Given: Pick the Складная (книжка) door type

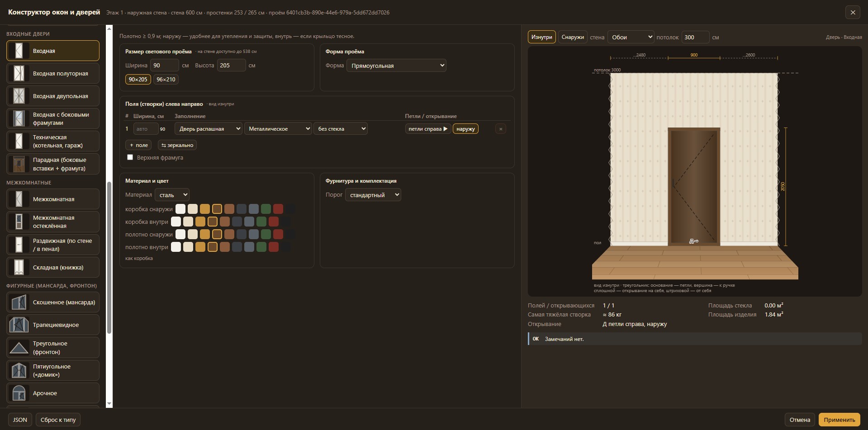Looking at the screenshot, I should (x=53, y=267).
